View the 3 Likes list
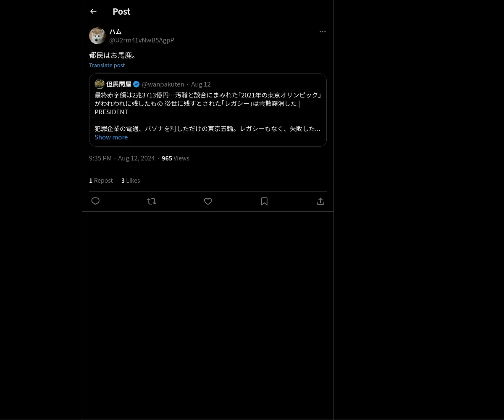504x420 pixels. pos(131,180)
